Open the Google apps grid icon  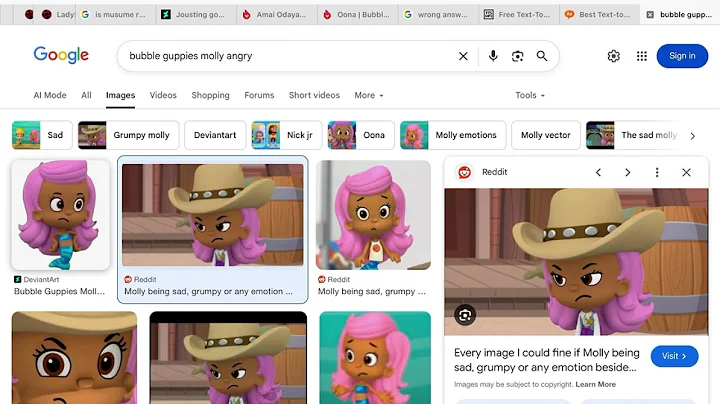coord(641,56)
